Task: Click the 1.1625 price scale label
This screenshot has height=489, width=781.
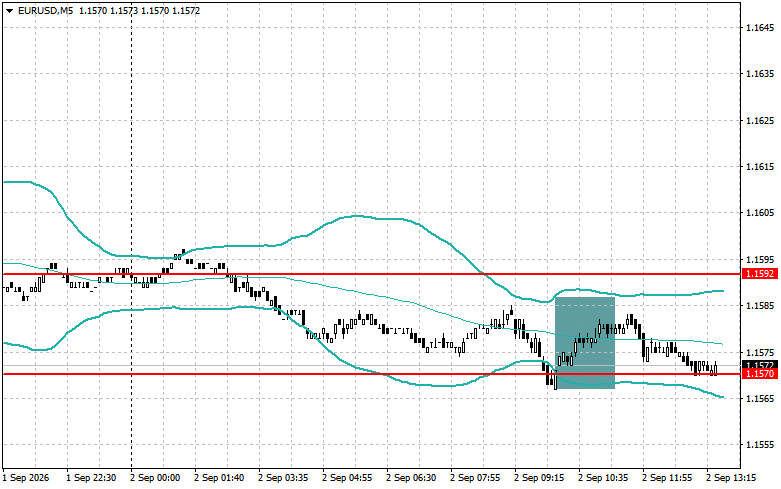Action: pos(760,120)
